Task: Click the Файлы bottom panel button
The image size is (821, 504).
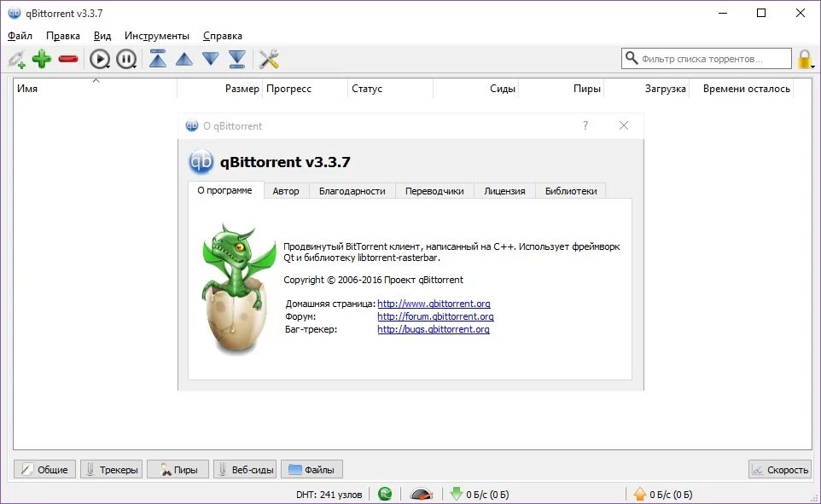Action: point(312,469)
